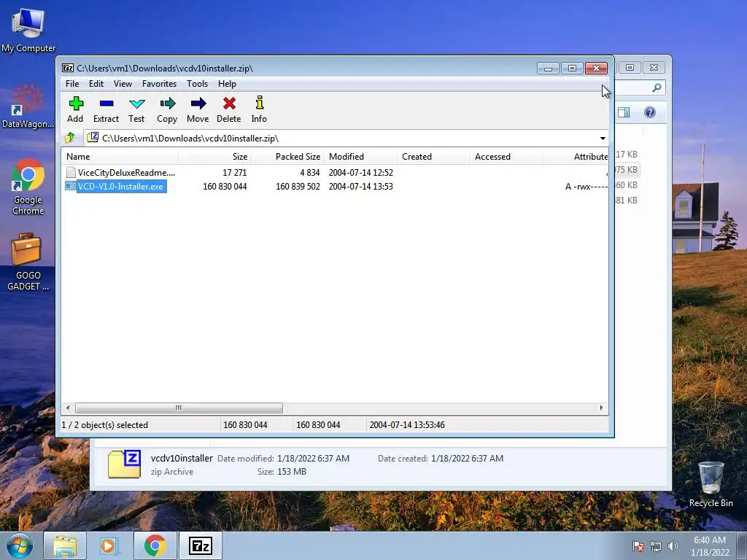Click the horizontal scrollbar thumb

click(179, 408)
